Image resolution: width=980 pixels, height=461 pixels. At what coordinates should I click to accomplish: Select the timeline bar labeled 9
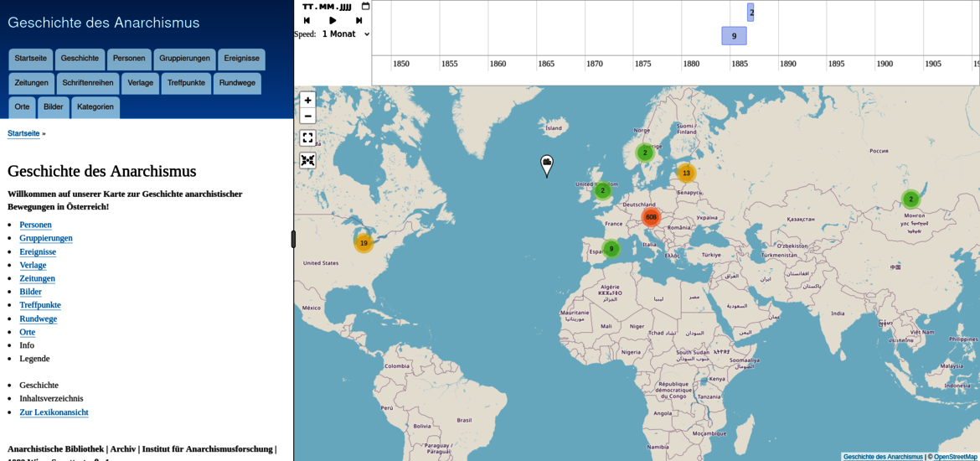coord(734,36)
